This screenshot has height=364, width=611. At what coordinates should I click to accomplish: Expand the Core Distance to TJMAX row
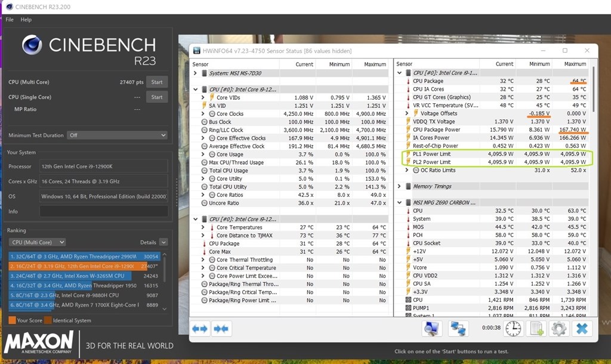(x=203, y=235)
